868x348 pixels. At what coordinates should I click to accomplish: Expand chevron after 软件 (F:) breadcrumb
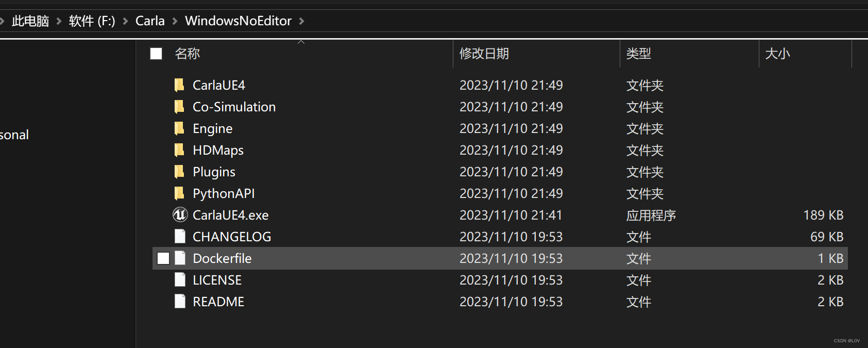point(125,21)
